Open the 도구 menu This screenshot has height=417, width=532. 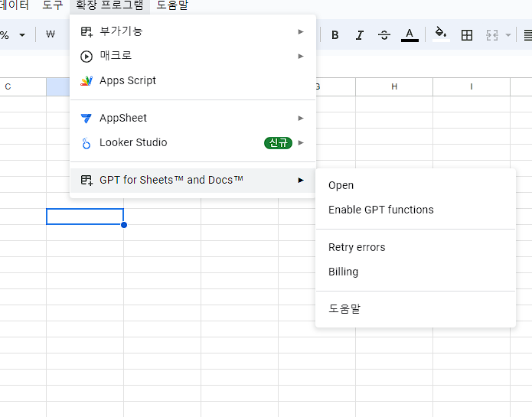pos(52,5)
